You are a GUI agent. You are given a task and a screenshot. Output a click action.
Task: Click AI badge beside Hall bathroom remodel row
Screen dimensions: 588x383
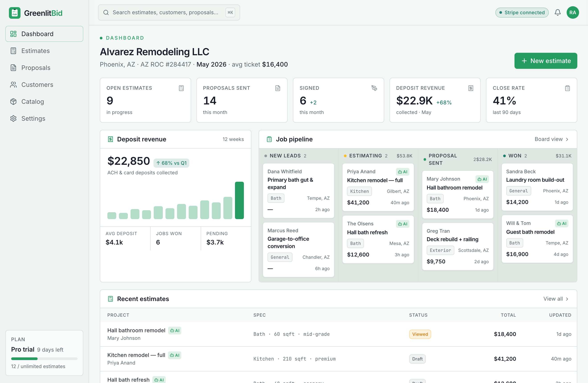pyautogui.click(x=175, y=331)
